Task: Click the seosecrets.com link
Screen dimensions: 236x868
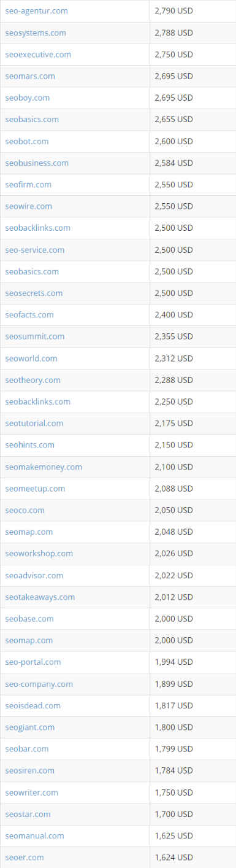Action: [34, 293]
